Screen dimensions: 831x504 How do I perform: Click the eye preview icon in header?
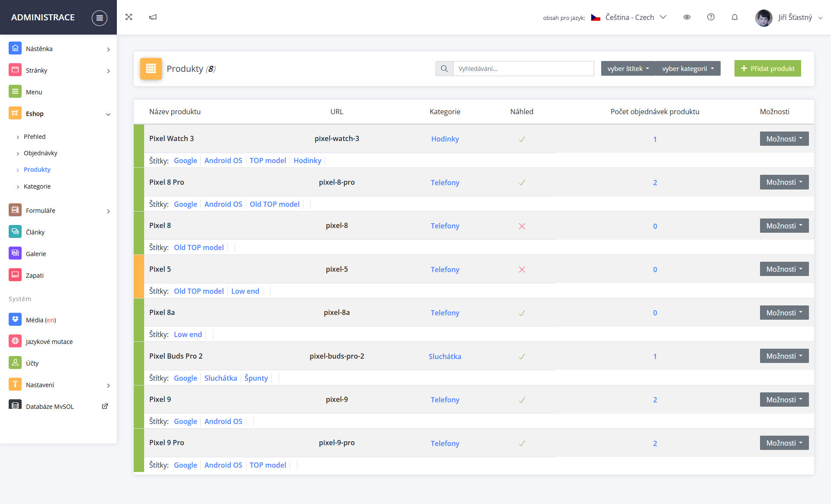click(687, 17)
